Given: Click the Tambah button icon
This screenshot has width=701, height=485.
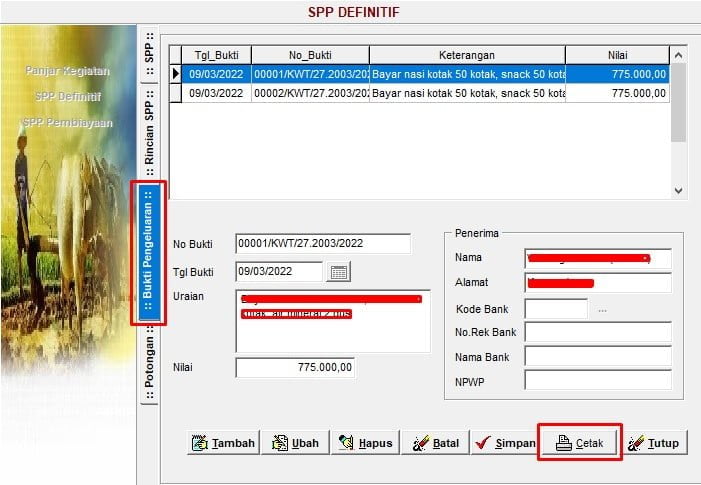Looking at the screenshot, I should (x=200, y=443).
